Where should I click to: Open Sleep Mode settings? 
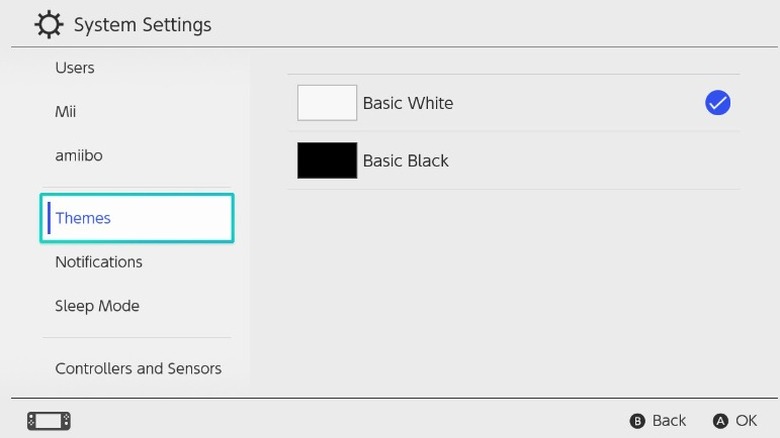97,306
